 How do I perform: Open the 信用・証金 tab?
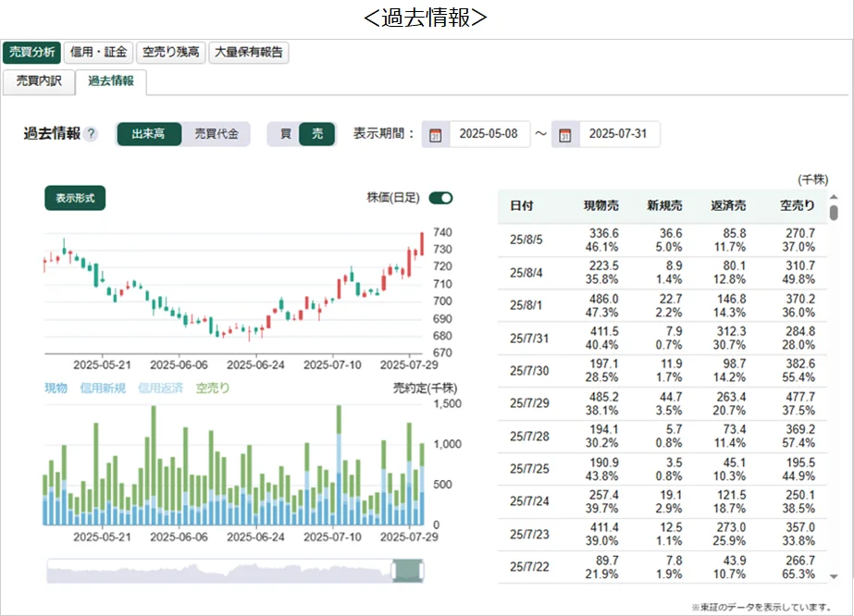point(99,53)
